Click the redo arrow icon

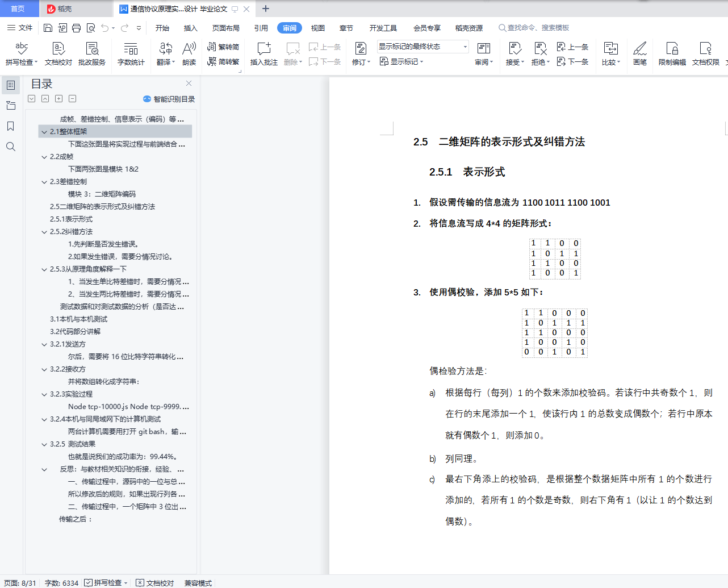[x=125, y=28]
